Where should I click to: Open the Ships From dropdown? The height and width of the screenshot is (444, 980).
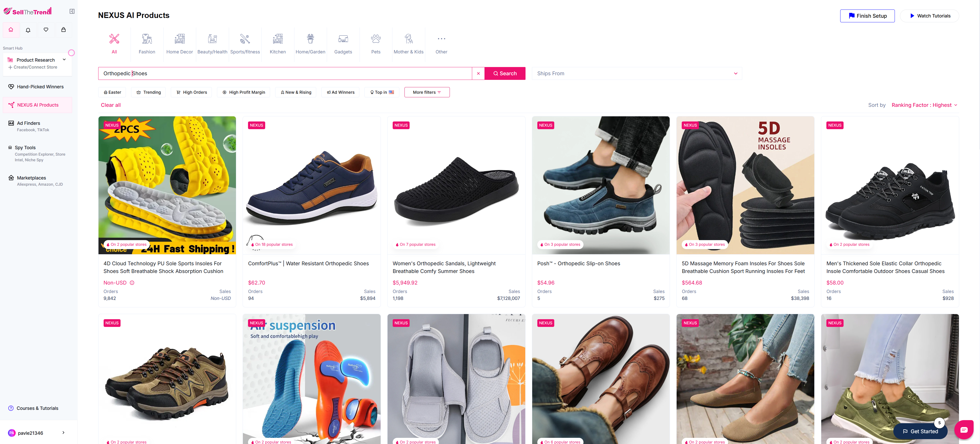(x=637, y=73)
